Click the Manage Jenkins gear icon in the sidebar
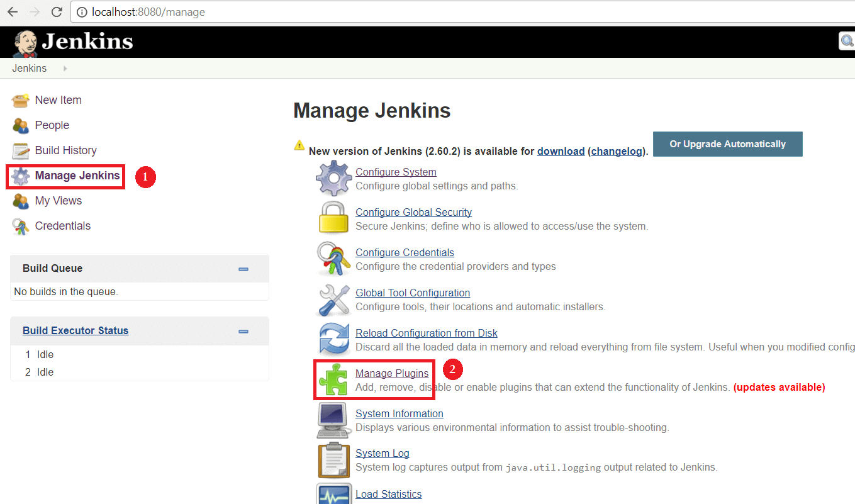This screenshot has height=504, width=855. click(21, 176)
